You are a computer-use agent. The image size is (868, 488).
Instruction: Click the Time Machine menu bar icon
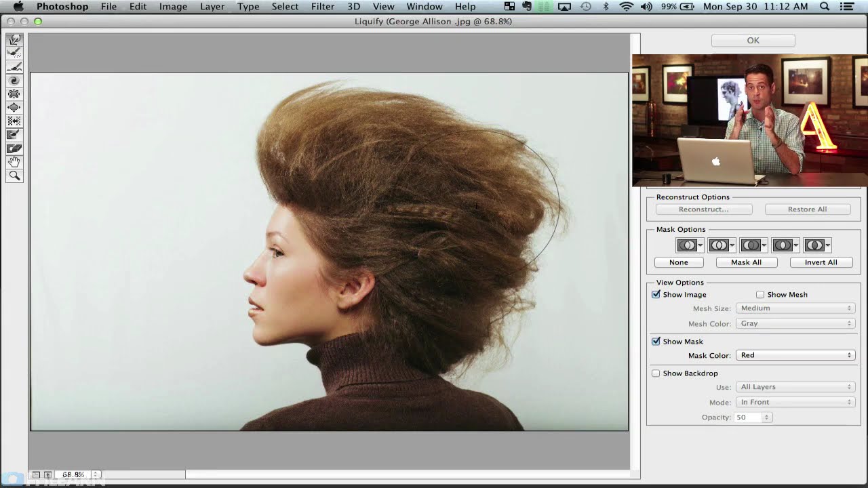586,7
